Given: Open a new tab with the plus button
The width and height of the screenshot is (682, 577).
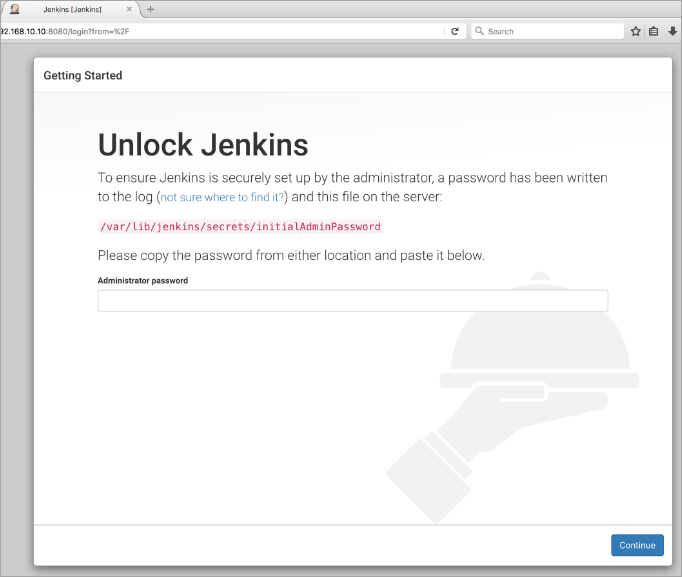Looking at the screenshot, I should [x=150, y=9].
